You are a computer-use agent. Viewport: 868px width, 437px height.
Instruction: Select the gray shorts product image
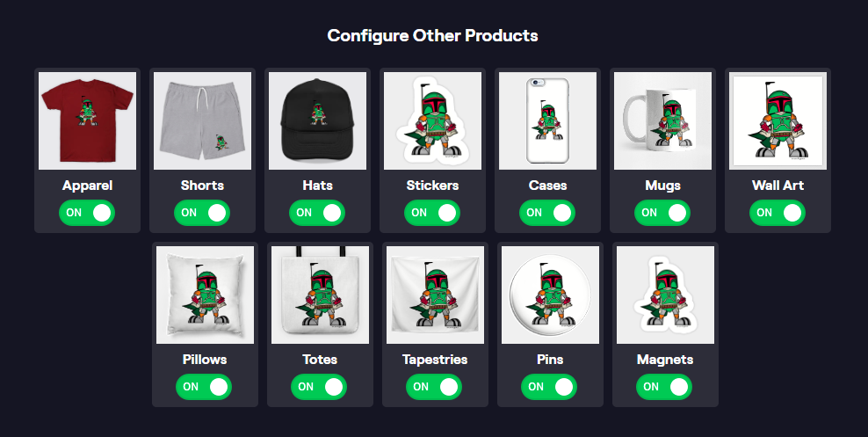[x=203, y=120]
